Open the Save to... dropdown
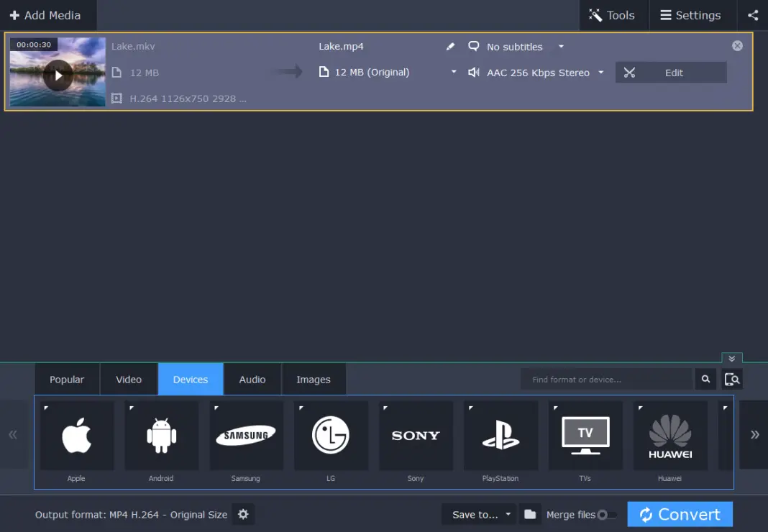The height and width of the screenshot is (532, 768). [479, 514]
